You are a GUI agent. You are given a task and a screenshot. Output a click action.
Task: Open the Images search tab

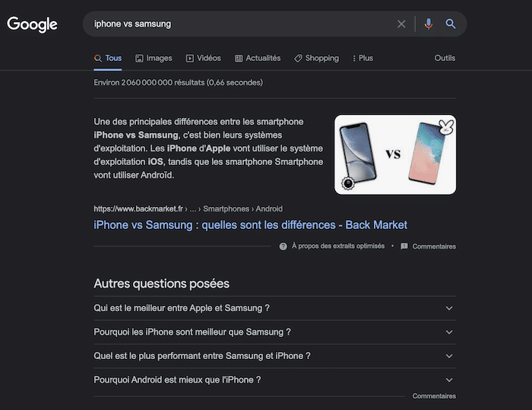tap(154, 59)
